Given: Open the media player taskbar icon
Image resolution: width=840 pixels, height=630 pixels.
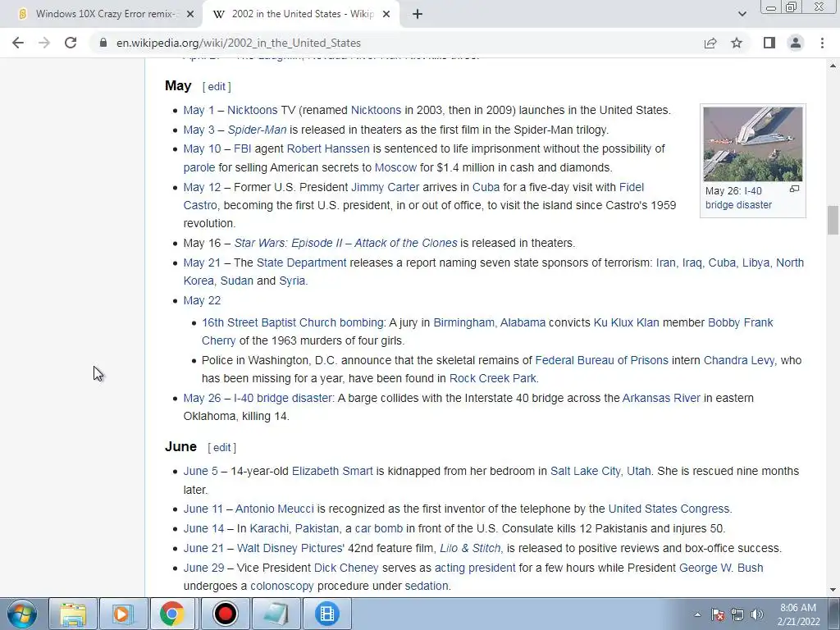Looking at the screenshot, I should 123,614.
